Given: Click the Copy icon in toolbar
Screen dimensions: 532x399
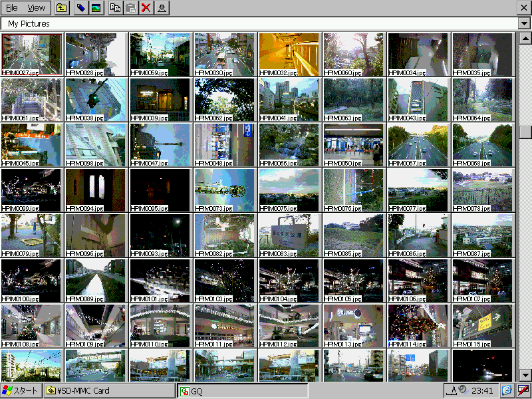Looking at the screenshot, I should [x=116, y=8].
